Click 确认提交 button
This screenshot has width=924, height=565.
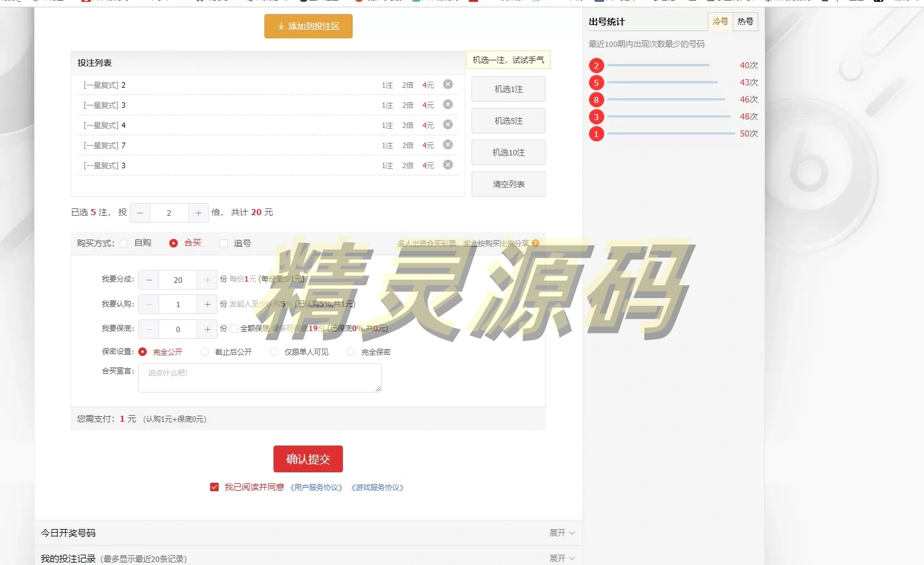coord(308,459)
